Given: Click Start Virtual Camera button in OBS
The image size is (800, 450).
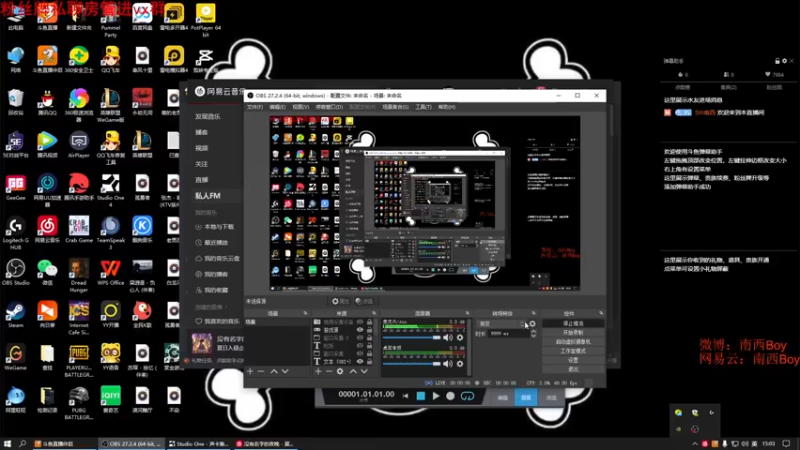Looking at the screenshot, I should 573,342.
